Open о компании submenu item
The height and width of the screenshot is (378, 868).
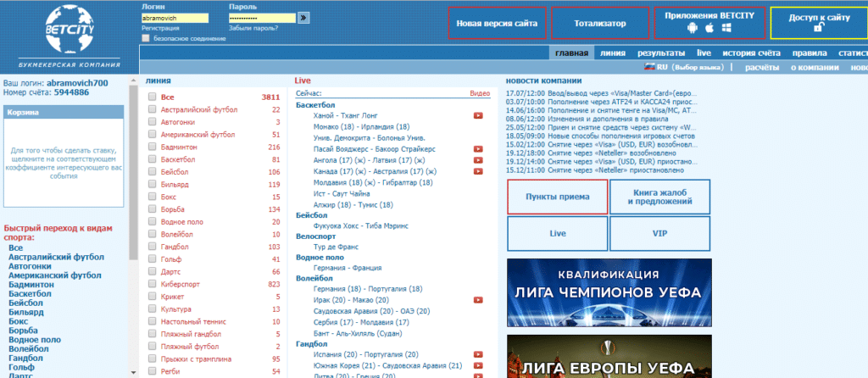click(x=815, y=68)
